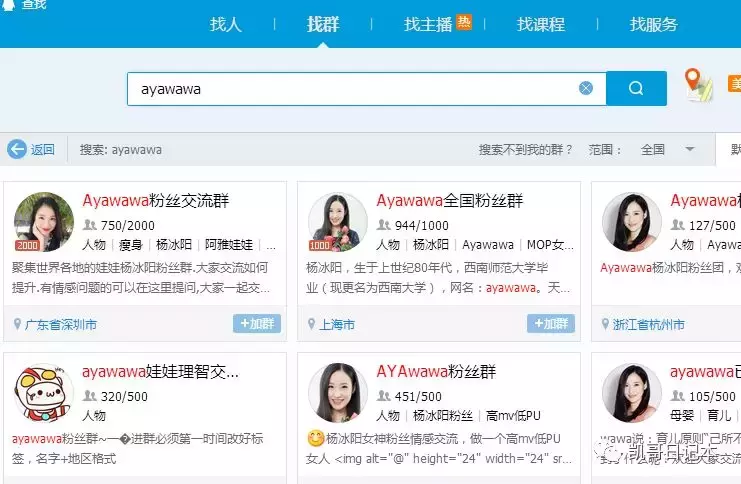Click 搜索不到我的群 help link
This screenshot has width=741, height=484.
click(x=526, y=149)
